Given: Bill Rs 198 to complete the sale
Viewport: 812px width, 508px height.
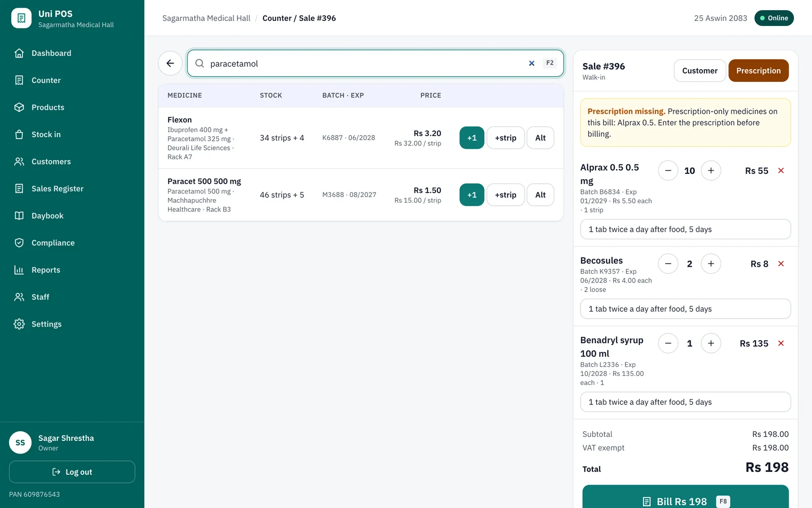Looking at the screenshot, I should click(686, 497).
